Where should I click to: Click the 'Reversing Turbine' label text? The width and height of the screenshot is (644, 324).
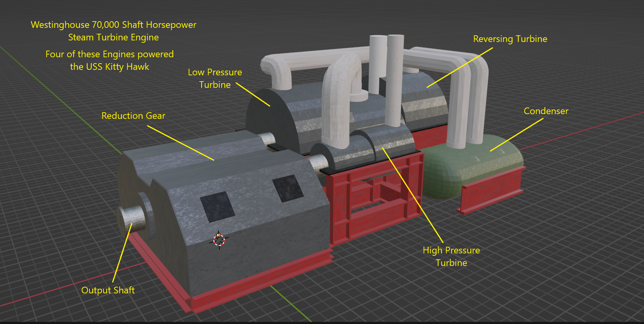click(x=510, y=39)
